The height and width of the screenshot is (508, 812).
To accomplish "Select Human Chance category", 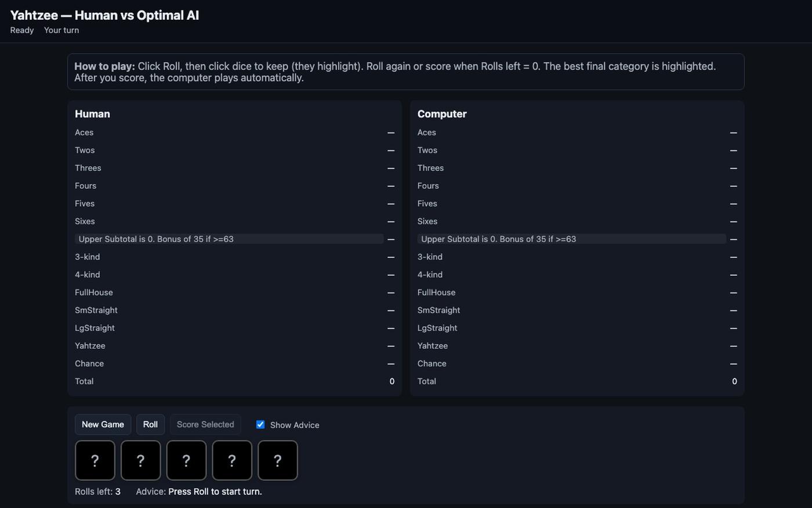I will tap(234, 363).
